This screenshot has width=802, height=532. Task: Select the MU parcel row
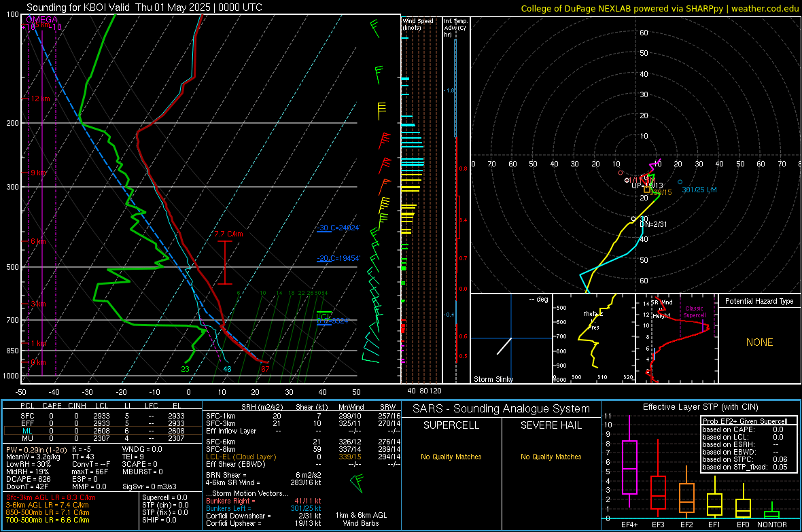[x=103, y=438]
